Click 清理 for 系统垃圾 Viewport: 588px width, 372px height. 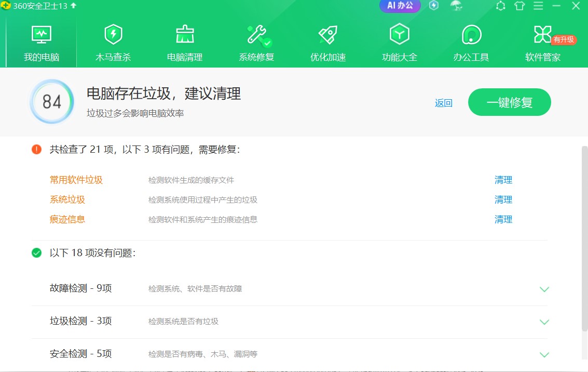[503, 200]
